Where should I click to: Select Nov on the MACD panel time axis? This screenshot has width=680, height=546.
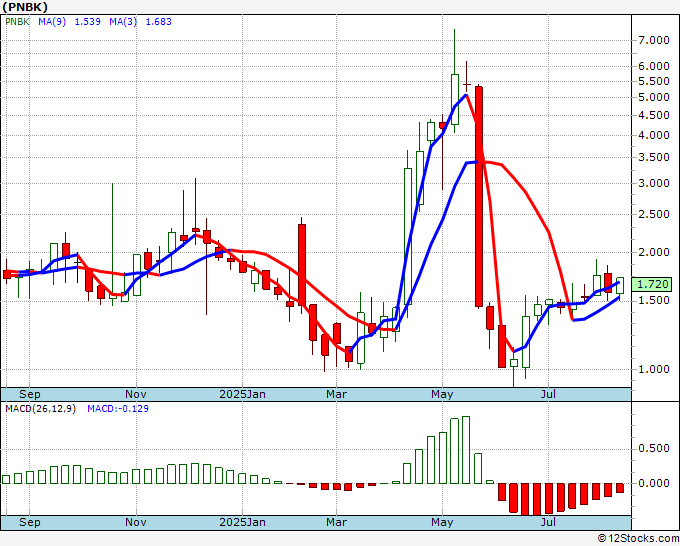136,522
